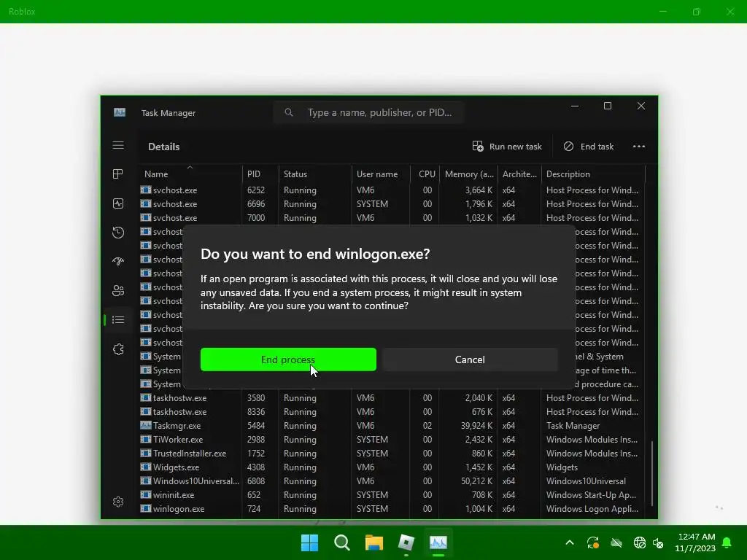Image resolution: width=747 pixels, height=560 pixels.
Task: Select svchost.exe with PID 7000
Action: pyautogui.click(x=392, y=217)
